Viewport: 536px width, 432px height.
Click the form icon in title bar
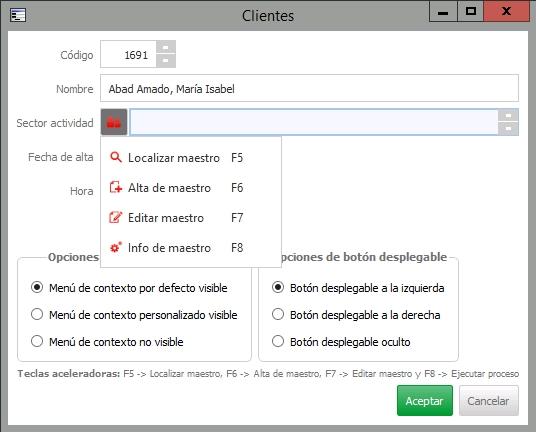pos(18,15)
